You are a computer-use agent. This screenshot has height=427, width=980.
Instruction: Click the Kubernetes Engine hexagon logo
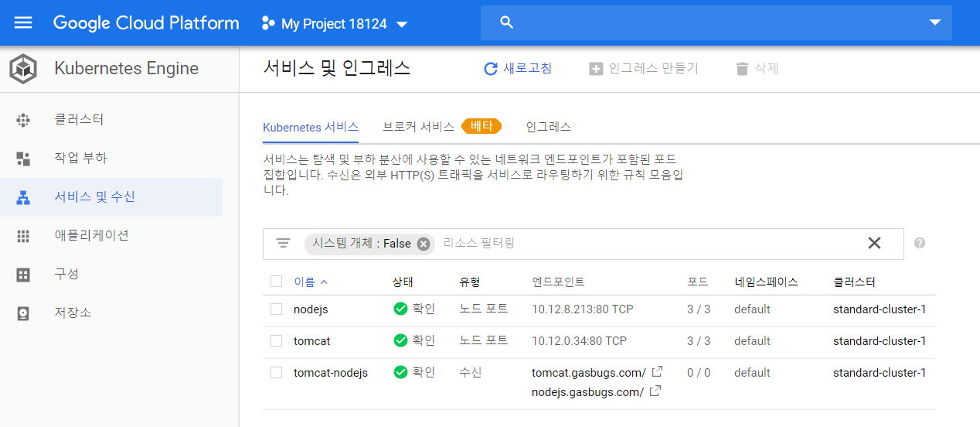[23, 69]
